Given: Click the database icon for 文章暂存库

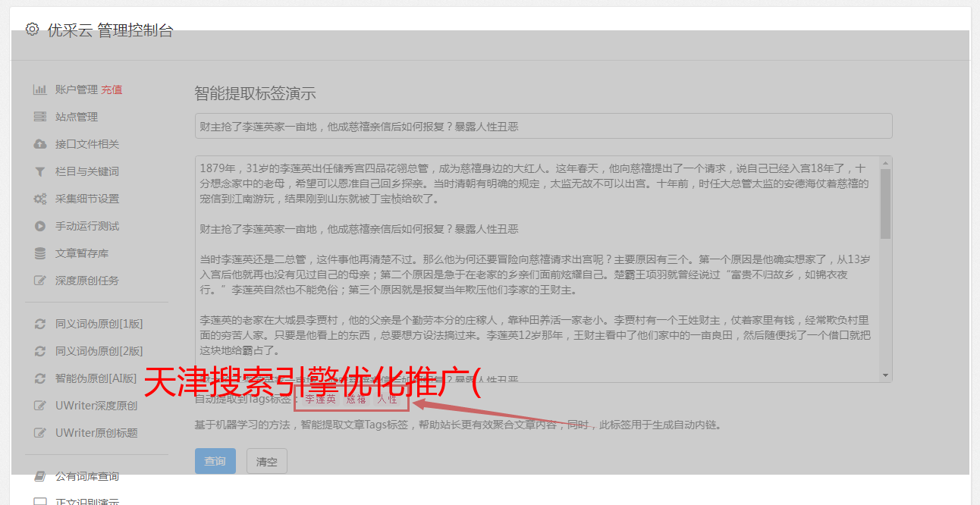Looking at the screenshot, I should (x=40, y=253).
